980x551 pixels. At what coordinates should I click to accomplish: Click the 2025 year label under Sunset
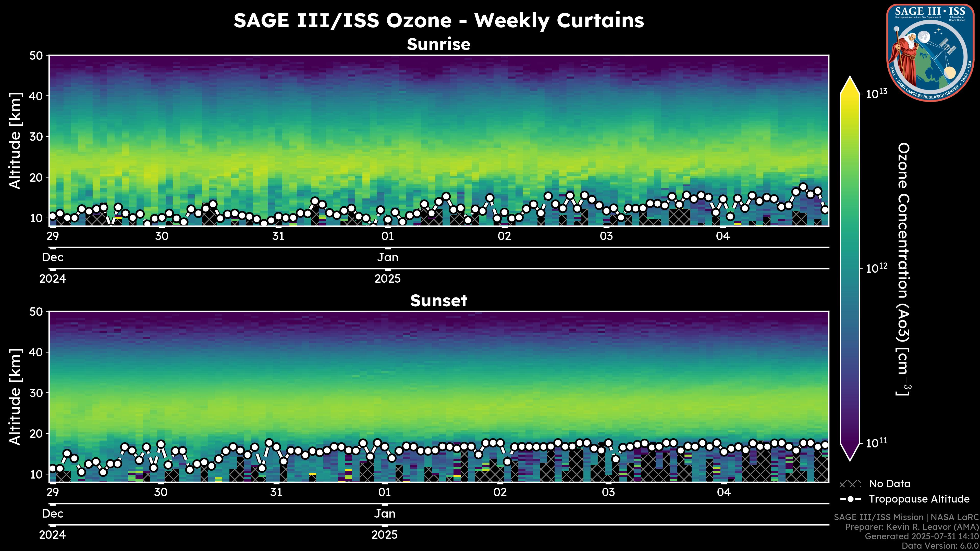tap(385, 535)
